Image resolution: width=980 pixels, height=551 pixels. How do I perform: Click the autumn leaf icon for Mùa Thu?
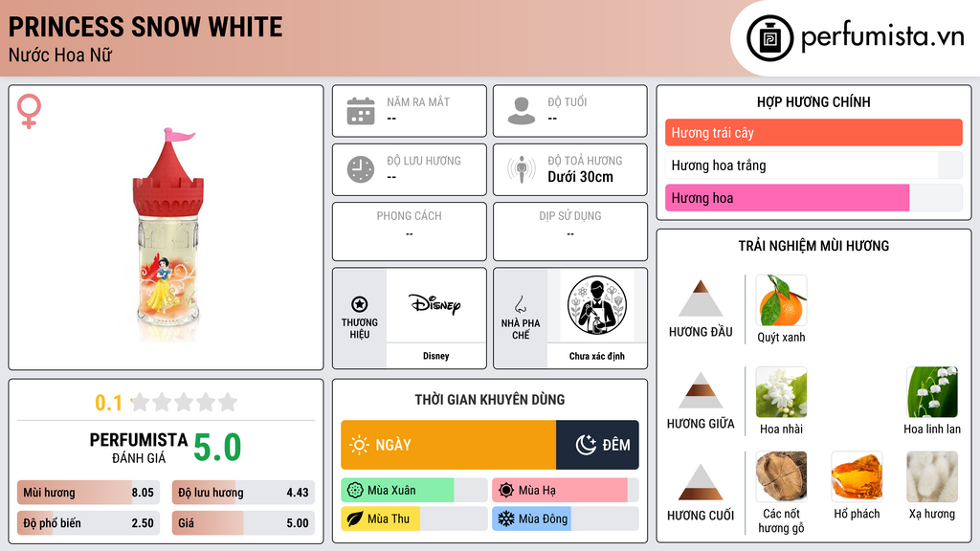[x=355, y=518]
